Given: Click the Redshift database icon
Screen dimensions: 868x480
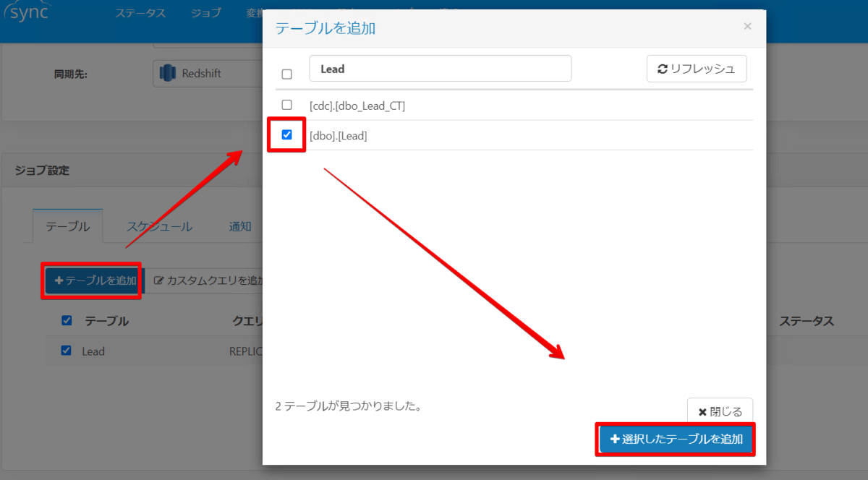Looking at the screenshot, I should click(168, 72).
